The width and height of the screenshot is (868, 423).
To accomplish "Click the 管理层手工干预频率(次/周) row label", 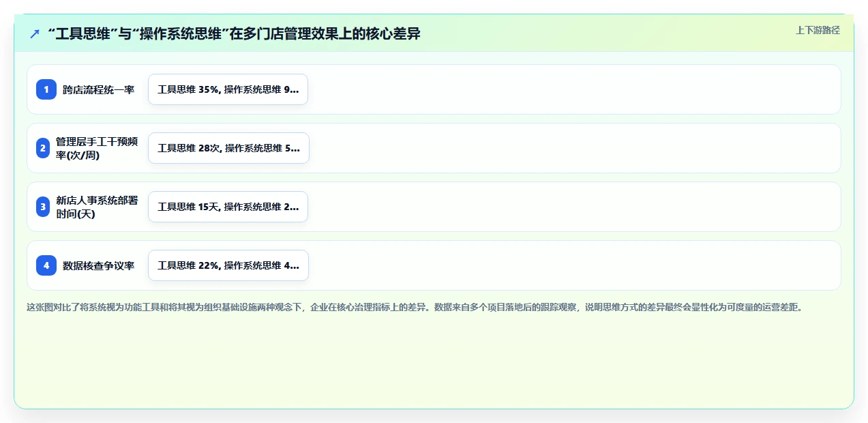I will tap(97, 148).
